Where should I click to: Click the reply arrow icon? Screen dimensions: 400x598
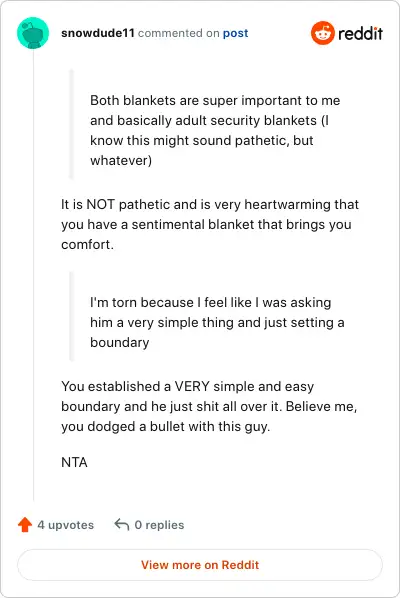122,525
